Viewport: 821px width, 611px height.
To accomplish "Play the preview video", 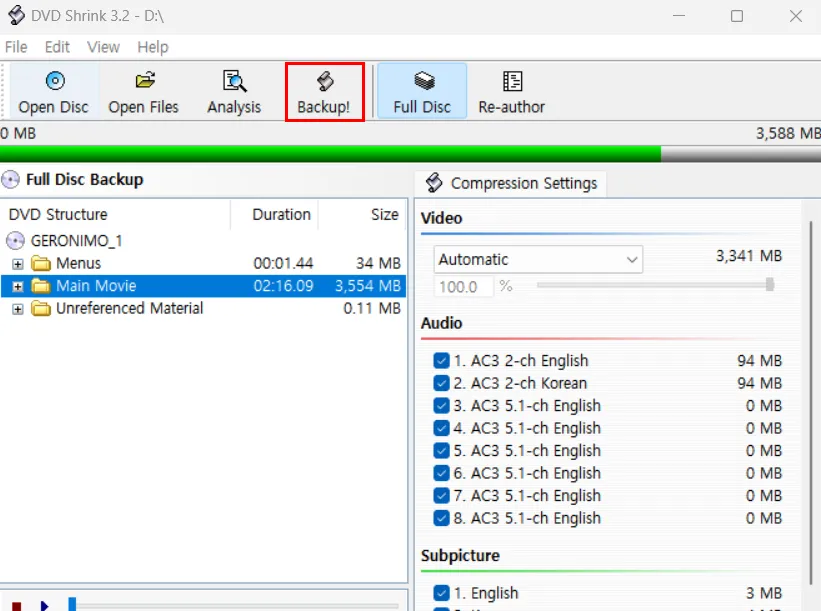I will (x=45, y=606).
